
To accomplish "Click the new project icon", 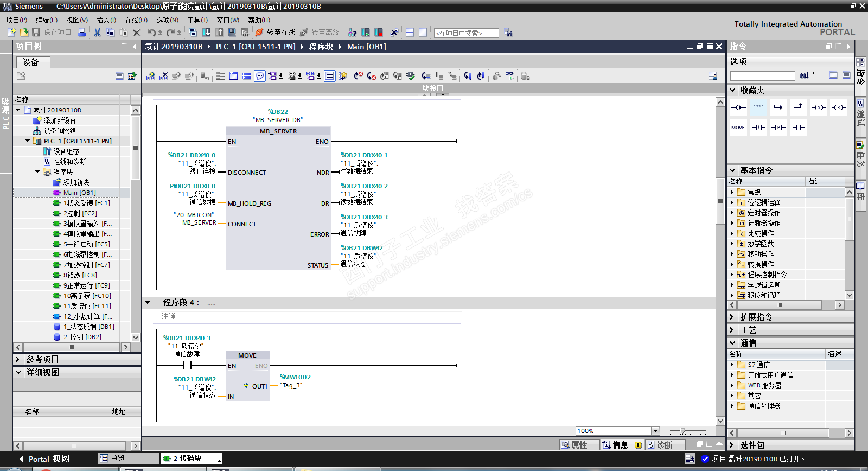I will click(x=11, y=33).
